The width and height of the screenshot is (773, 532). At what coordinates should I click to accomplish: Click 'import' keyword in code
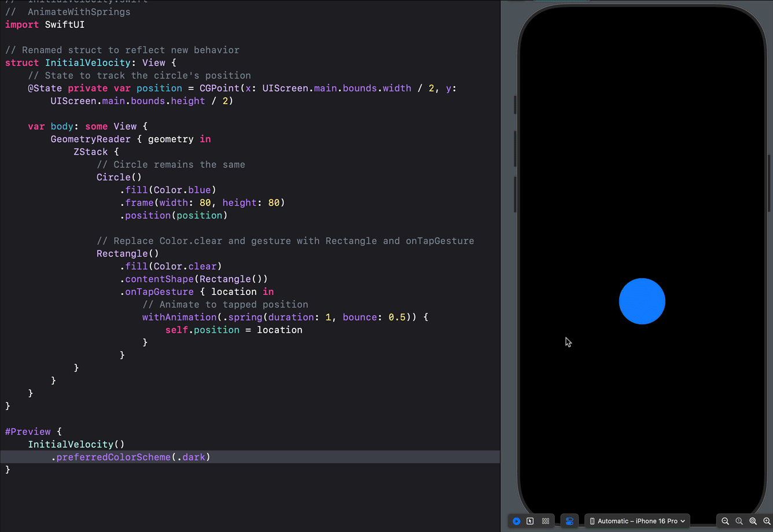point(22,24)
